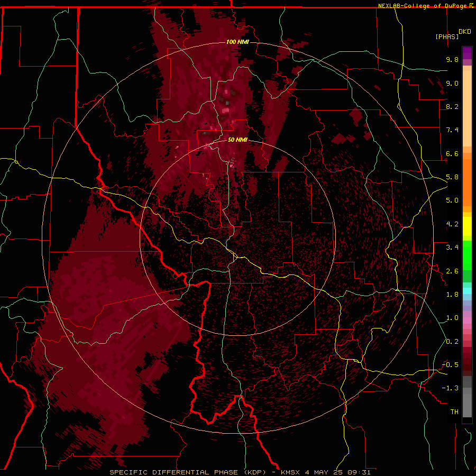Click the 7.4 value on the color scale
This screenshot has height=476, width=476.
point(452,130)
